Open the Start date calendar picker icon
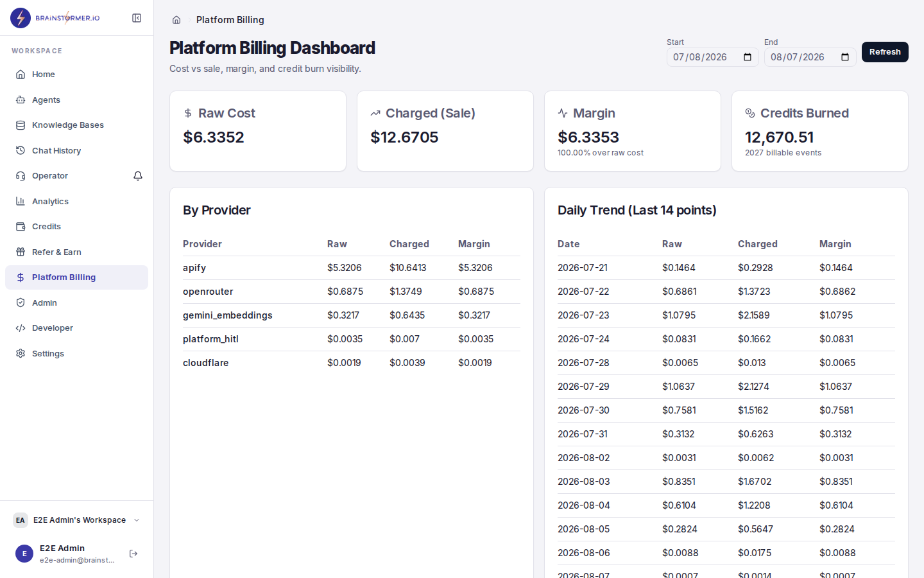Screen dimensions: 924x578 point(748,57)
